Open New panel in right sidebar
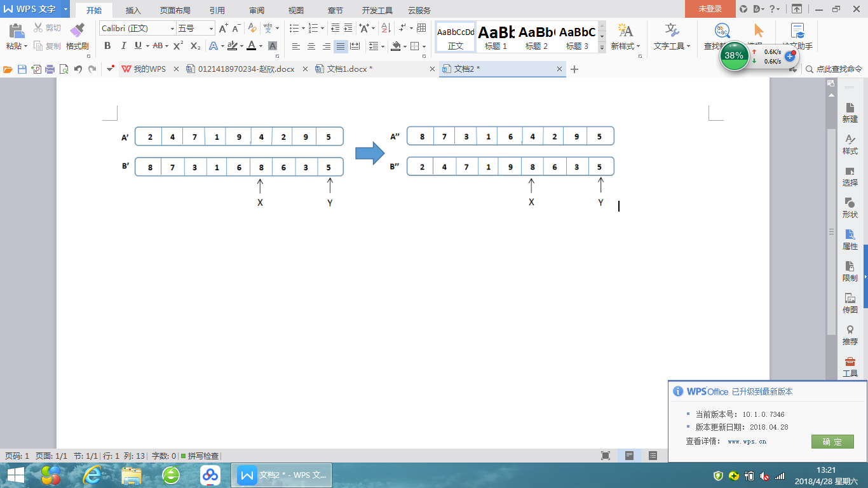868x488 pixels. [850, 112]
